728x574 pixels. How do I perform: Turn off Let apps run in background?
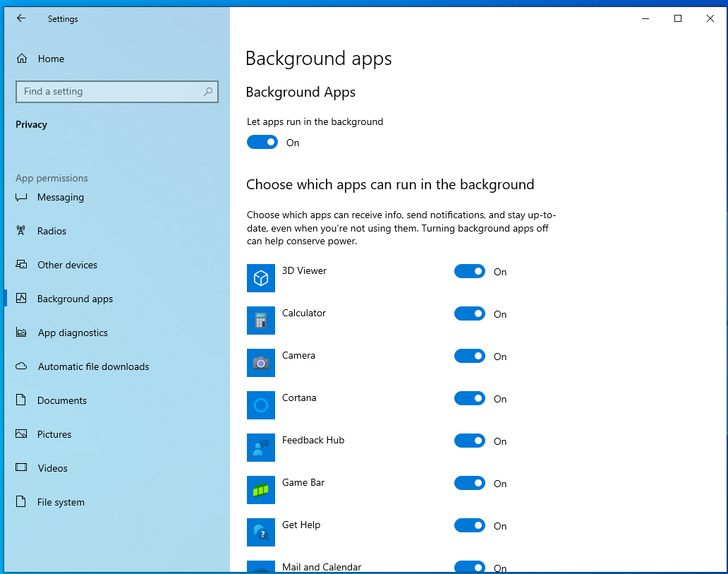tap(262, 142)
